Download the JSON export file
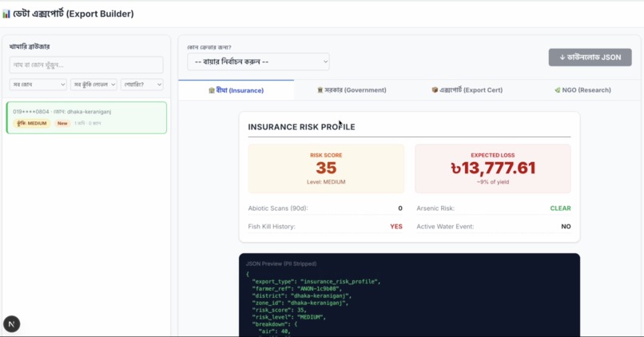Viewport: 644px width, 337px height. coord(590,57)
